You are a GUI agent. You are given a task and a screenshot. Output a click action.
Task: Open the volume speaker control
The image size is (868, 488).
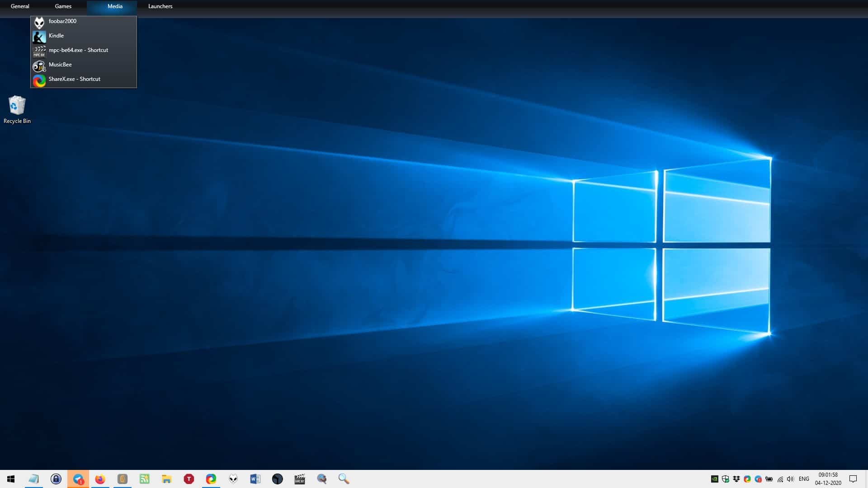tap(790, 479)
